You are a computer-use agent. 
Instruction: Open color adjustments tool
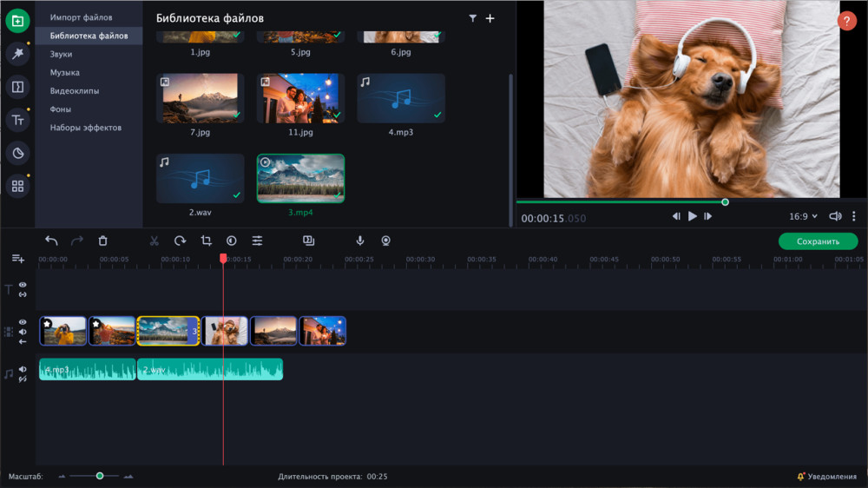pyautogui.click(x=232, y=241)
